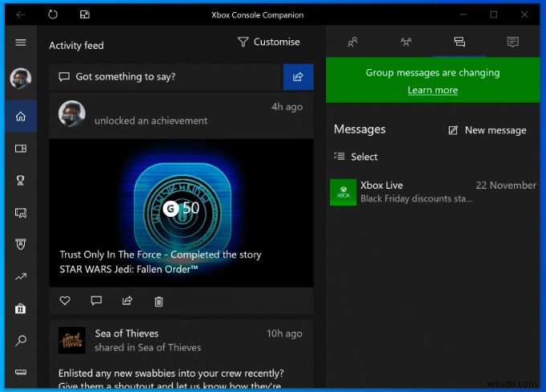Open the hamburger navigation menu

point(21,43)
